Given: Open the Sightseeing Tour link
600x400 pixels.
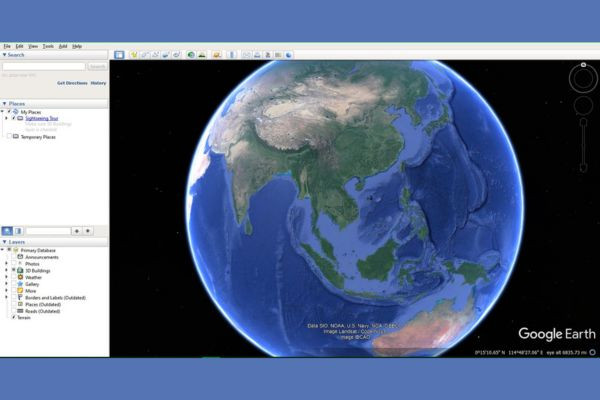Looking at the screenshot, I should (42, 118).
